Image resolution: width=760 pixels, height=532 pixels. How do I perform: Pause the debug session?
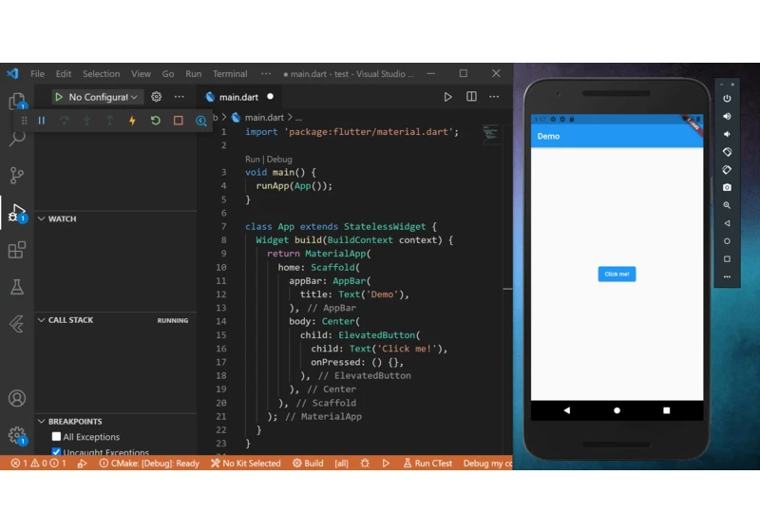(42, 121)
